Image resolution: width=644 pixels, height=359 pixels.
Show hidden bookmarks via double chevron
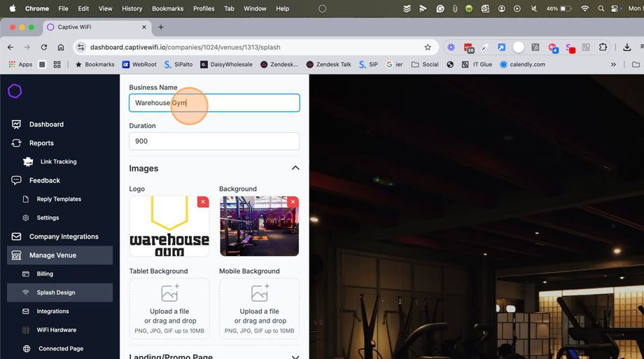point(614,64)
